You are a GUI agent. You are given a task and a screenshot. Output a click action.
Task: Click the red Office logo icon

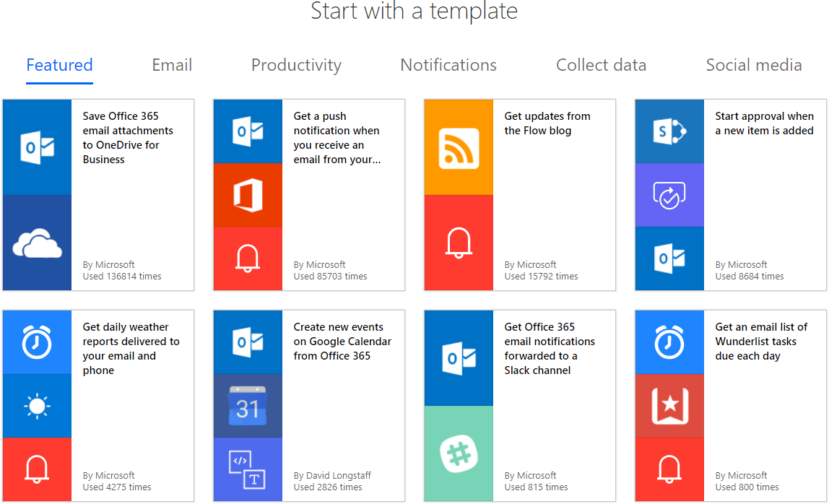248,195
